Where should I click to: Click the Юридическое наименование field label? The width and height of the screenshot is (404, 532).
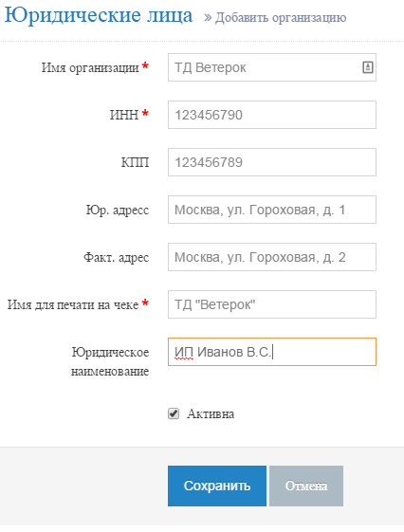110,361
